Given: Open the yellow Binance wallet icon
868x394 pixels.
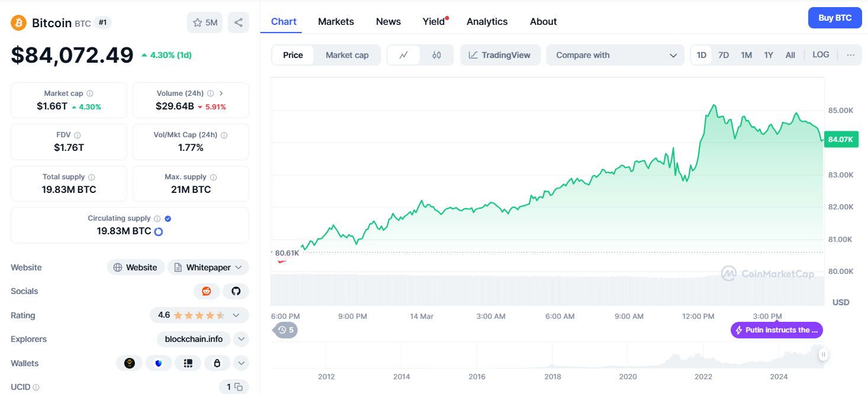Looking at the screenshot, I should (130, 363).
